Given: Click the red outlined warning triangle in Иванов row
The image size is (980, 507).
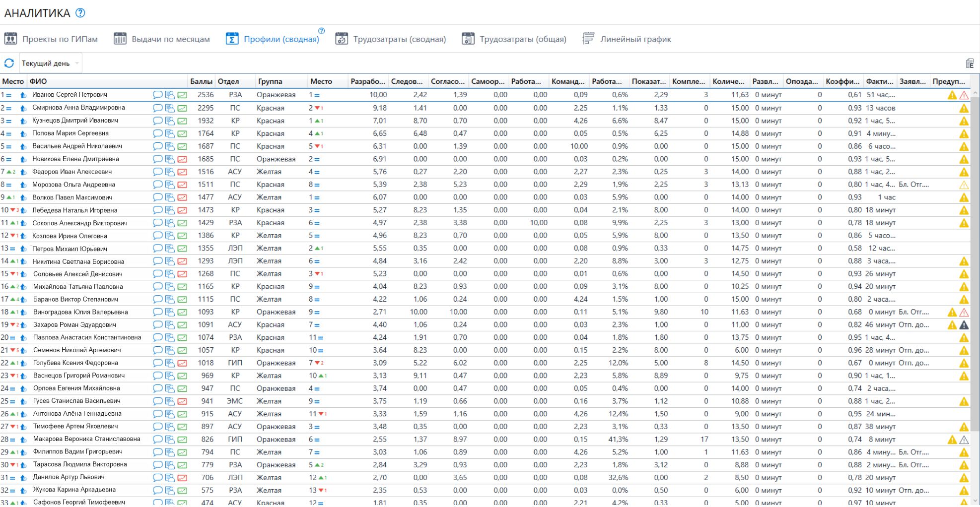Looking at the screenshot, I should [964, 95].
